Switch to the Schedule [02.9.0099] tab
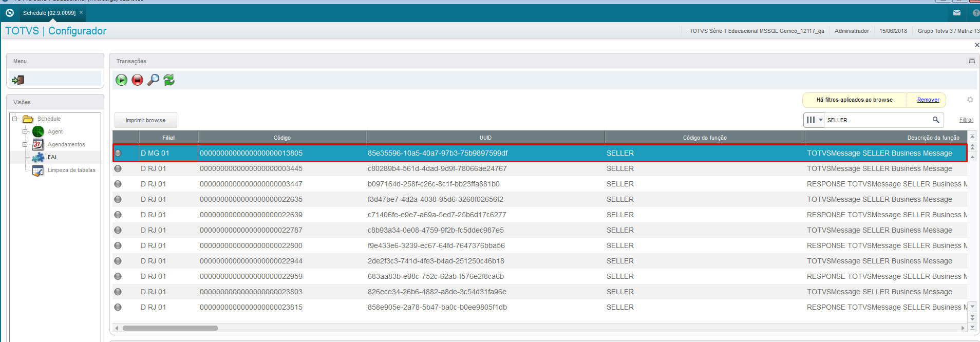The image size is (980, 342). point(49,13)
